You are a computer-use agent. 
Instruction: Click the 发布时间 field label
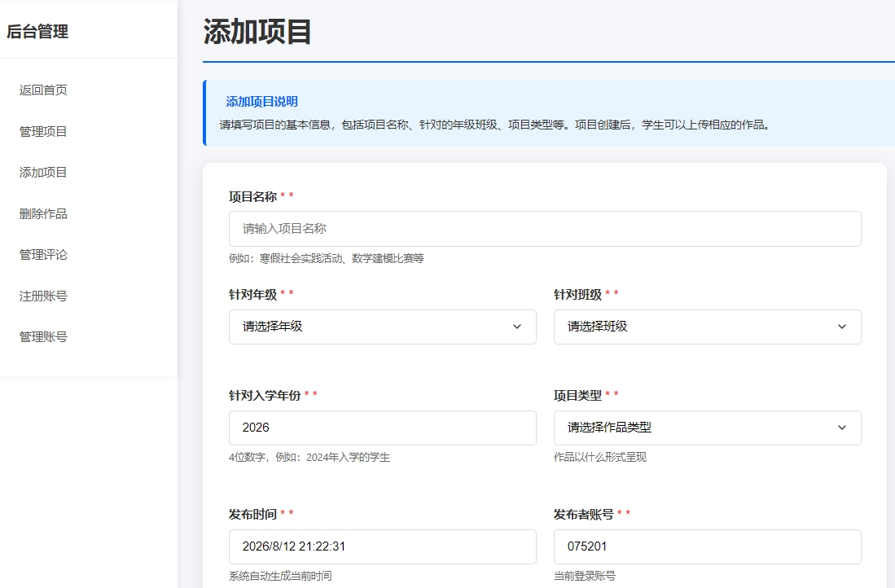coord(252,515)
